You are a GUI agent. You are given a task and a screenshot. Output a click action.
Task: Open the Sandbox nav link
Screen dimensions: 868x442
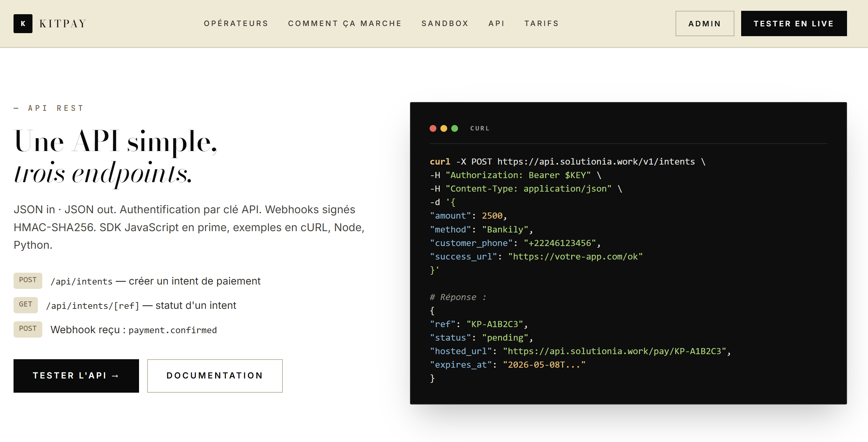click(445, 24)
